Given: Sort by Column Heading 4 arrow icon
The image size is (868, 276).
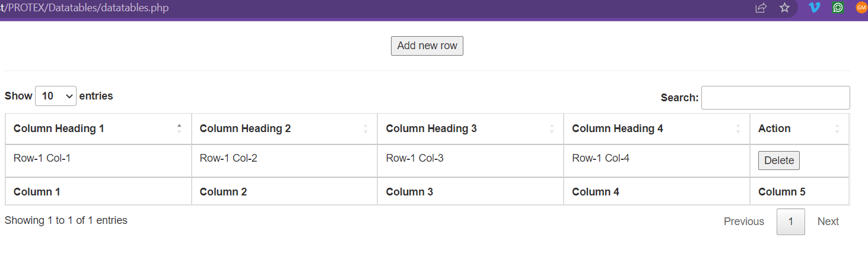Looking at the screenshot, I should tap(738, 129).
